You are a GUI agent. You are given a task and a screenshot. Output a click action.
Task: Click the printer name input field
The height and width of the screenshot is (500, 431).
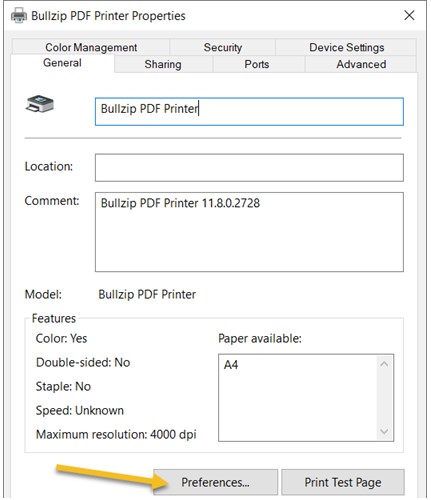tap(249, 111)
